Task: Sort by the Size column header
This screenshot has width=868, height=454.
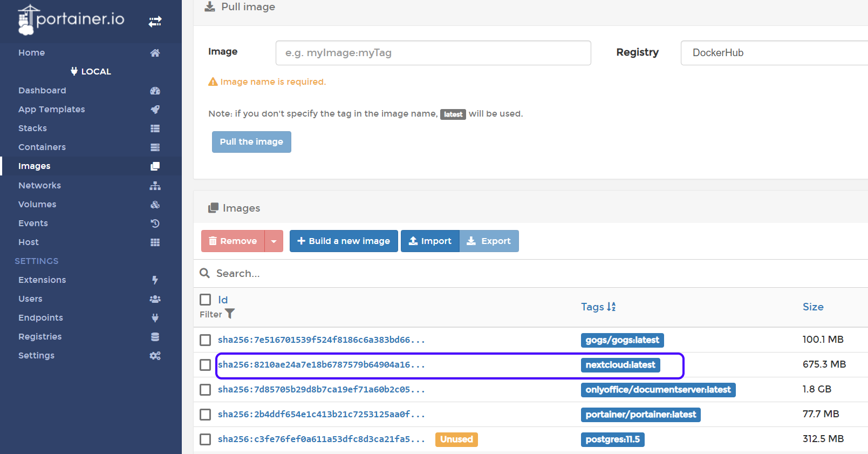Action: (813, 307)
